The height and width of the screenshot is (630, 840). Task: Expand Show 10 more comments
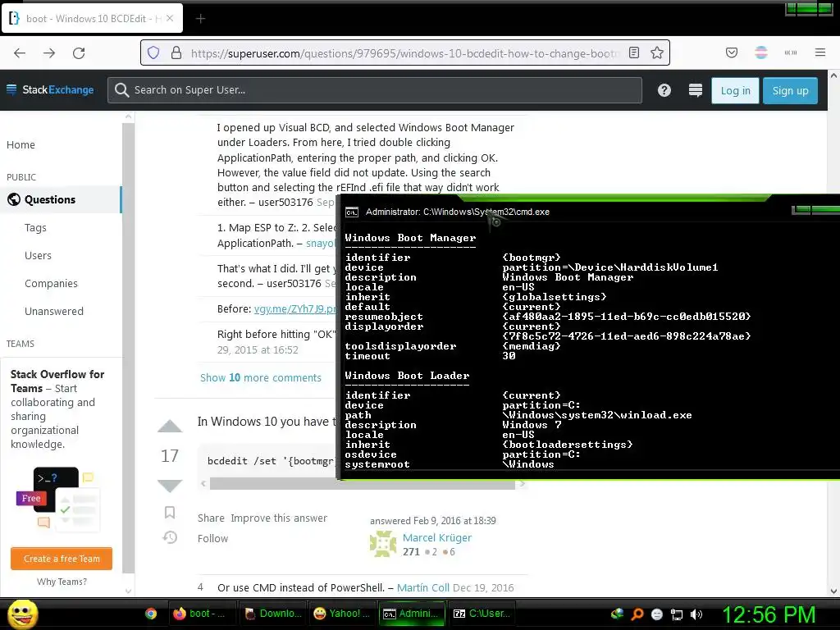tap(260, 377)
